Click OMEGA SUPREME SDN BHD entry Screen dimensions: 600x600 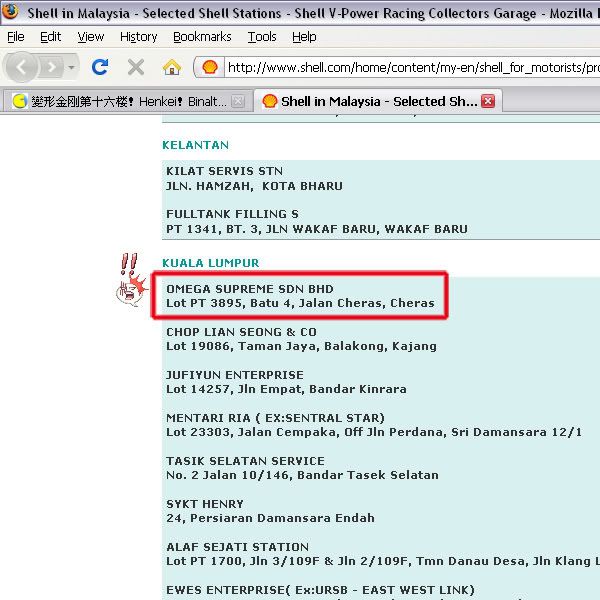[x=250, y=289]
